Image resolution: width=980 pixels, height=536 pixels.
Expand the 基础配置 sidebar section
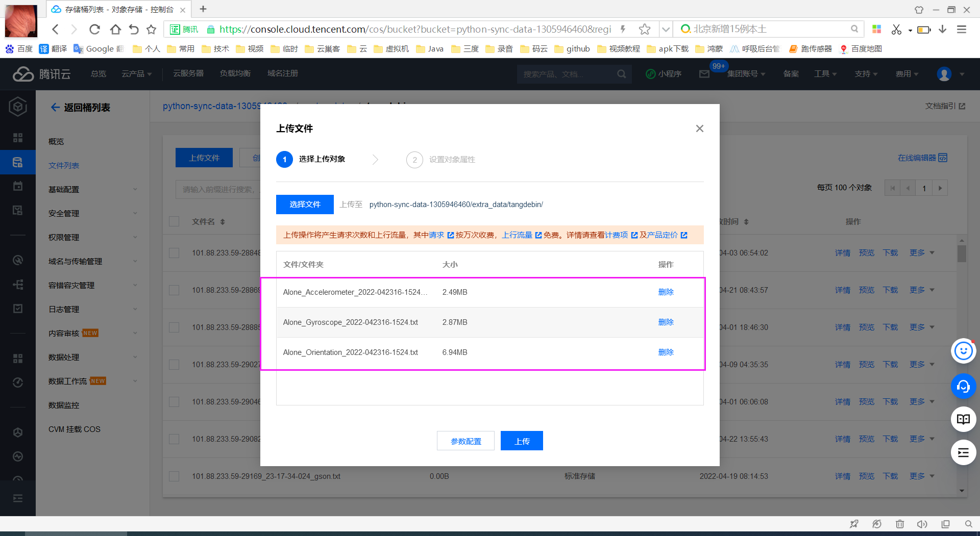92,189
